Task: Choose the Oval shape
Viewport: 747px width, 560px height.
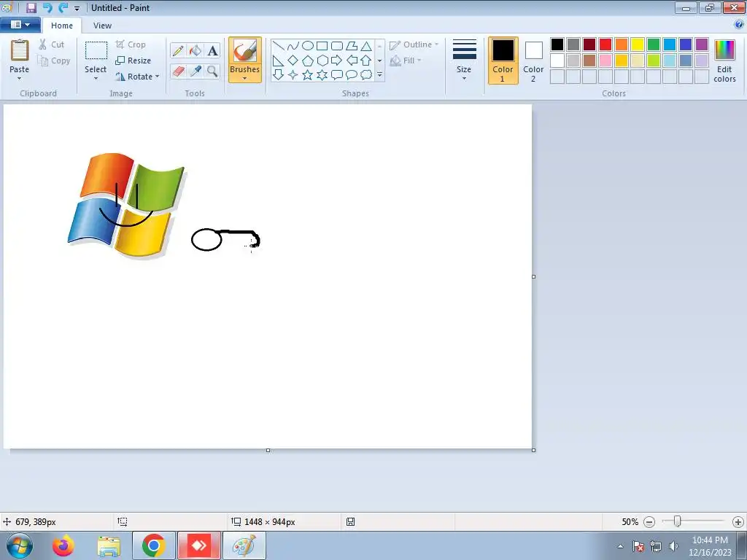Action: (x=308, y=46)
